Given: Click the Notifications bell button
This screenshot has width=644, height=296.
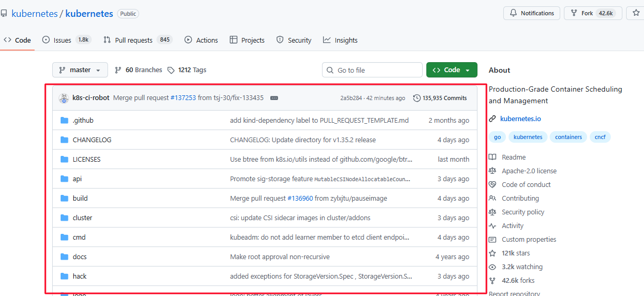Looking at the screenshot, I should click(532, 13).
